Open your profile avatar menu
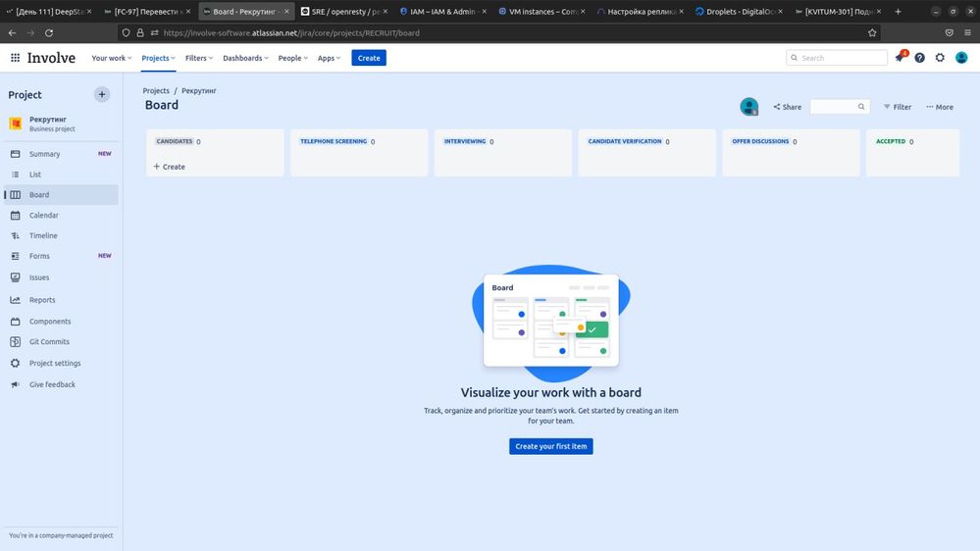Image resolution: width=980 pixels, height=551 pixels. (x=961, y=58)
